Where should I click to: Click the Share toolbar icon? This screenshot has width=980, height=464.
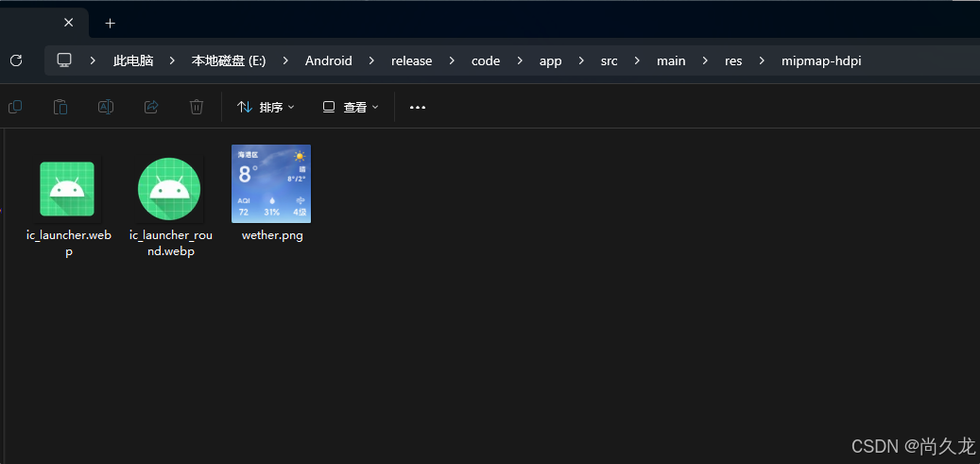click(x=151, y=107)
